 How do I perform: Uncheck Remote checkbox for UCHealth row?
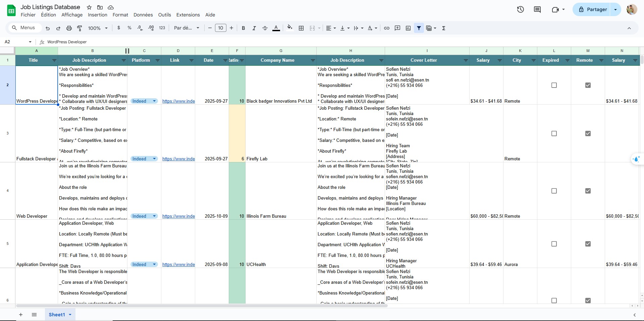tap(588, 244)
